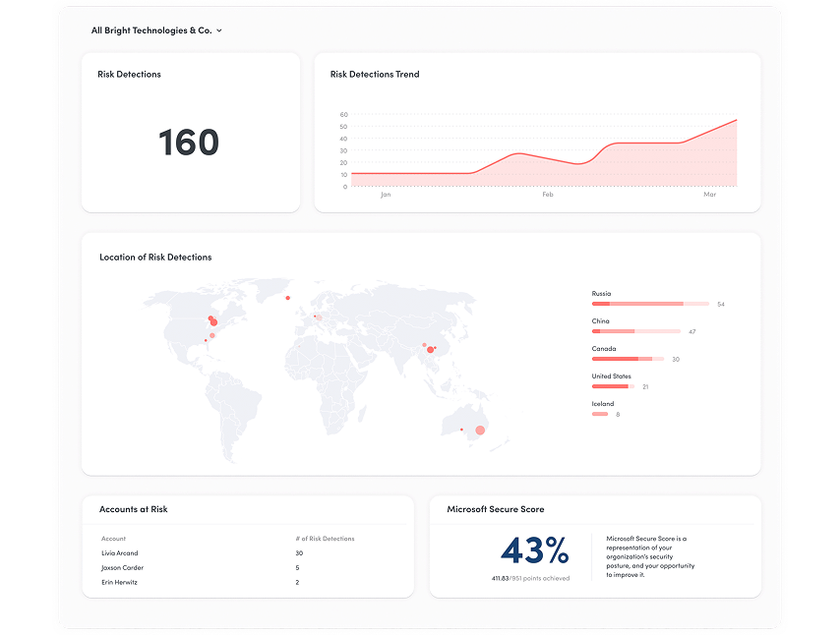Click the small red marker in western Australia

pos(461,430)
